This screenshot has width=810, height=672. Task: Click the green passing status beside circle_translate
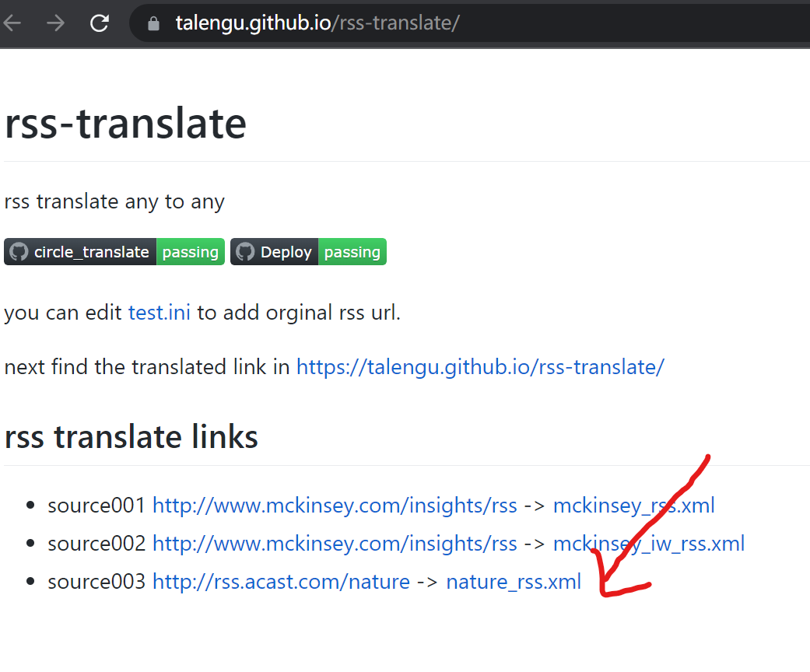pos(190,252)
